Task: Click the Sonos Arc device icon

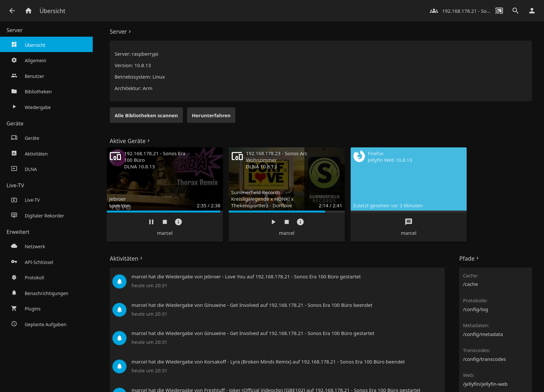Action: (x=237, y=157)
